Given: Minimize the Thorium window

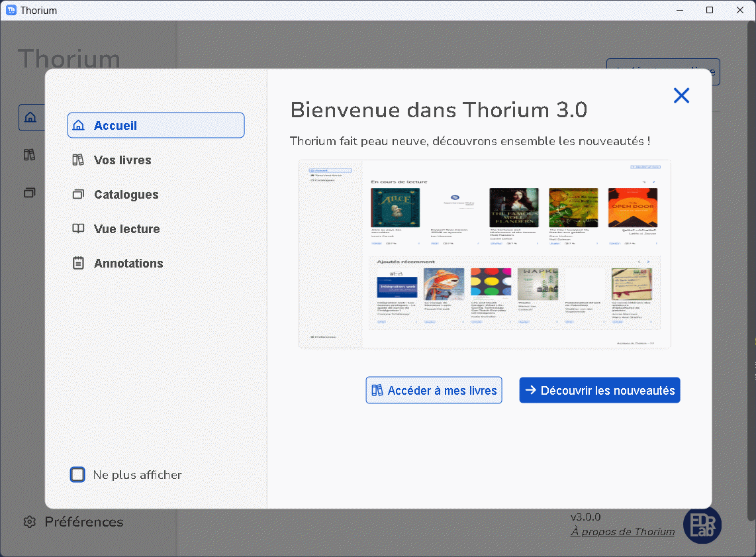Looking at the screenshot, I should pos(680,10).
